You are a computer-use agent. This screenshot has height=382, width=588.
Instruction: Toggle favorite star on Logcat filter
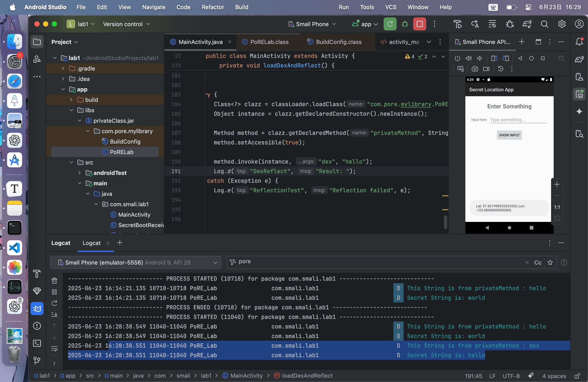tap(550, 262)
